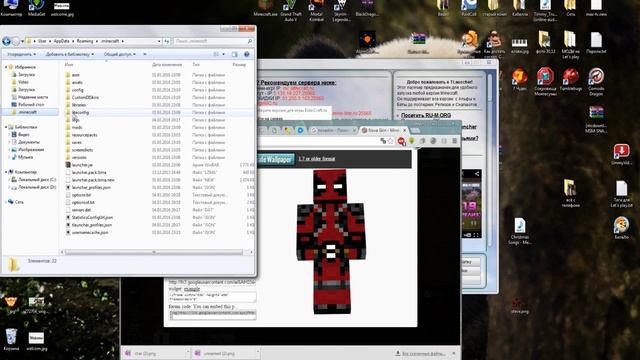Click AppData in the breadcrumb path
Viewport: 640px width, 360px height.
coord(61,41)
